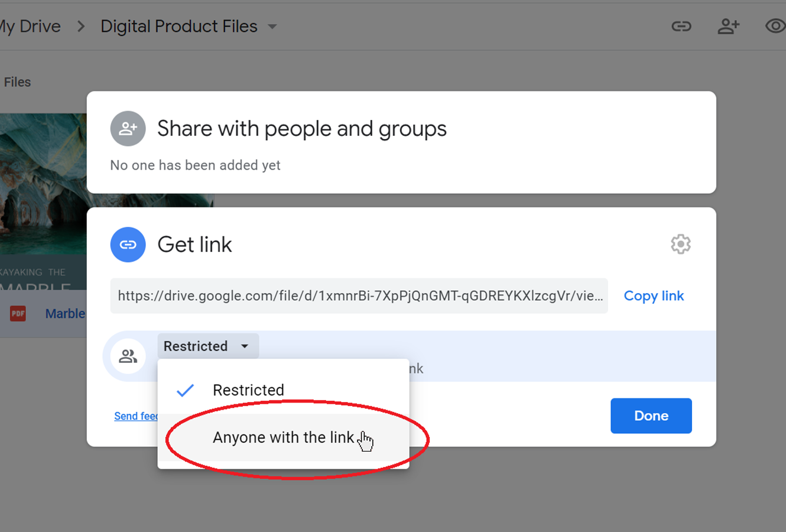Click the Done button
Image resolution: width=786 pixels, height=532 pixels.
click(x=651, y=416)
